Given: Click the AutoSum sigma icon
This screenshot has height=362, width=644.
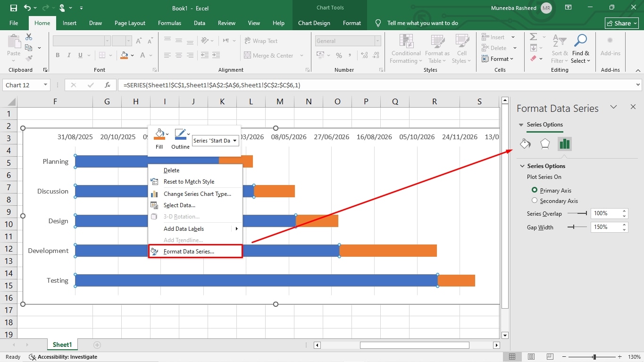Looking at the screenshot, I should tap(534, 37).
